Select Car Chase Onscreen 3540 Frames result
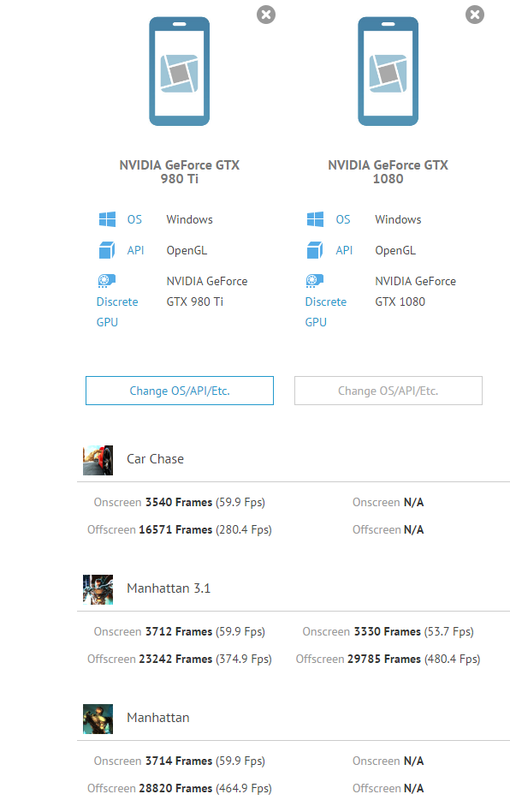Viewport: 510px width, 812px height. point(180,502)
